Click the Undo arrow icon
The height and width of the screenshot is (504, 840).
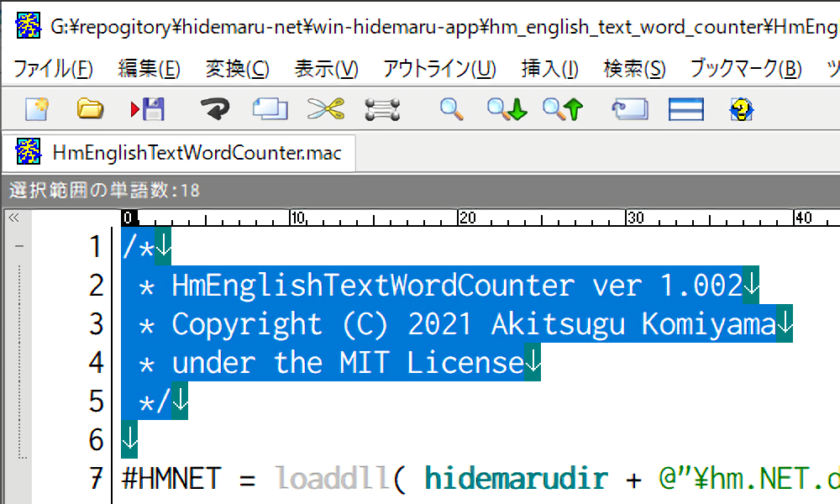(x=214, y=108)
